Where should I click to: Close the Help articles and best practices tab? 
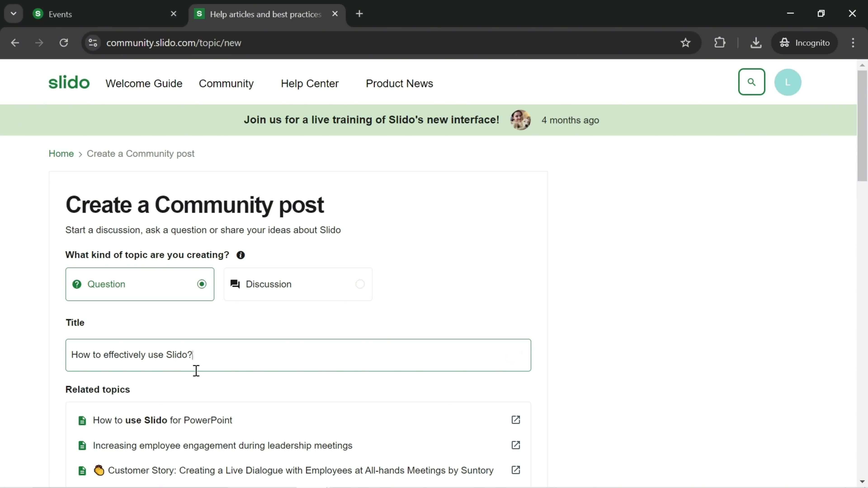tap(335, 14)
